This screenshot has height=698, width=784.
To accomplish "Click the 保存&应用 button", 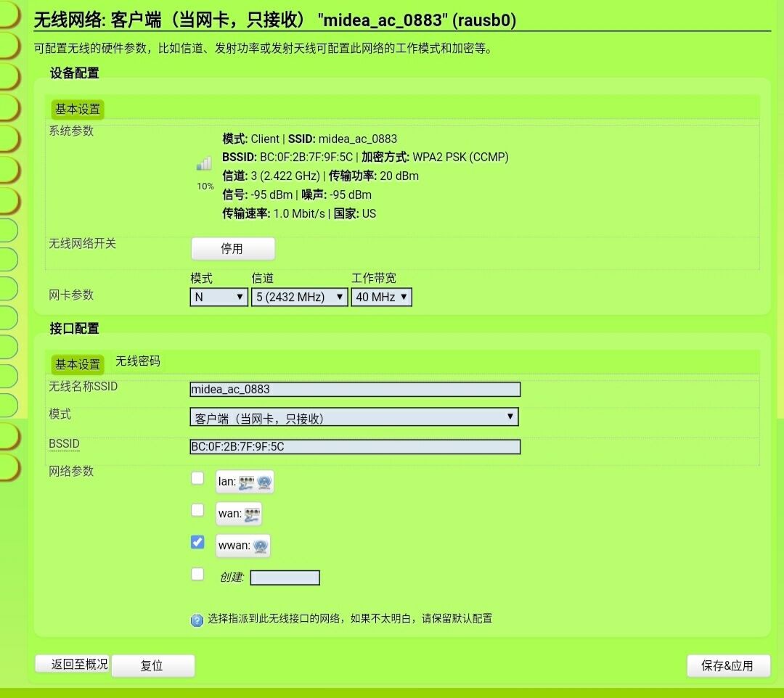I will tap(728, 665).
